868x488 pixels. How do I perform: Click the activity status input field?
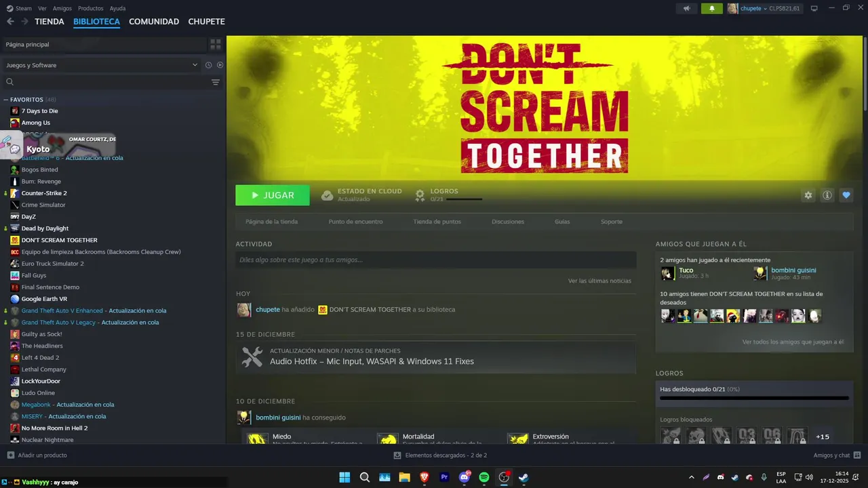(x=435, y=260)
